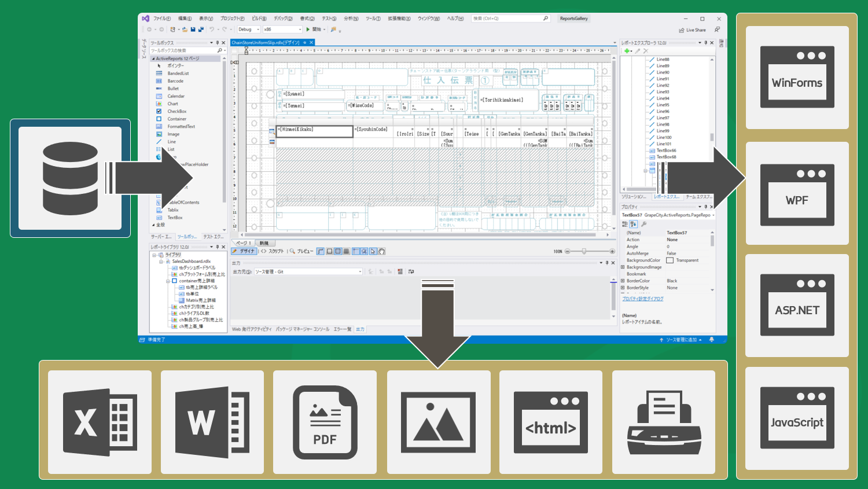Expand the BorderStyle property

pyautogui.click(x=623, y=288)
